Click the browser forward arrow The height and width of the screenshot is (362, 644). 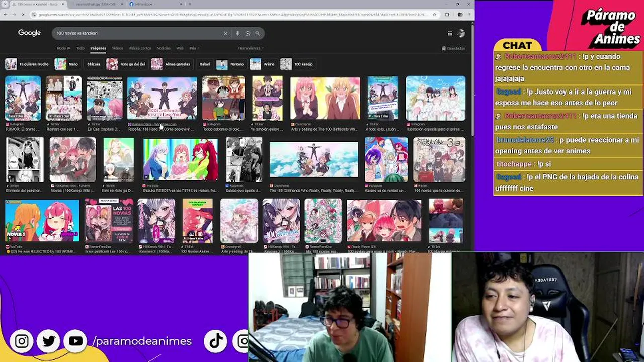(x=15, y=15)
